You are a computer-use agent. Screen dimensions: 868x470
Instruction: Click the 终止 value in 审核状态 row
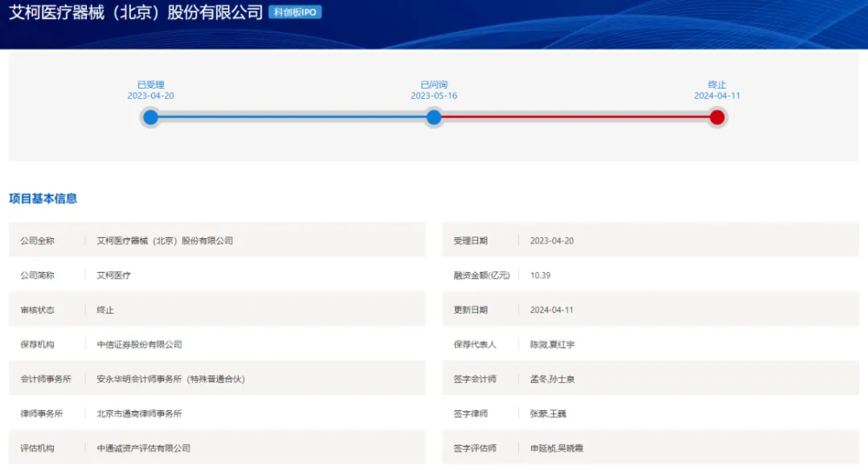pos(105,310)
